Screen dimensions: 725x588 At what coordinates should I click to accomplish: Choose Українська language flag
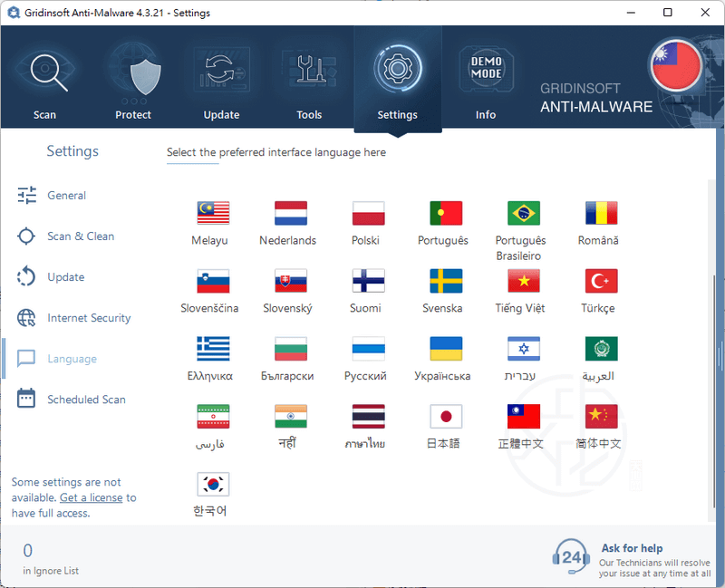[x=446, y=349]
